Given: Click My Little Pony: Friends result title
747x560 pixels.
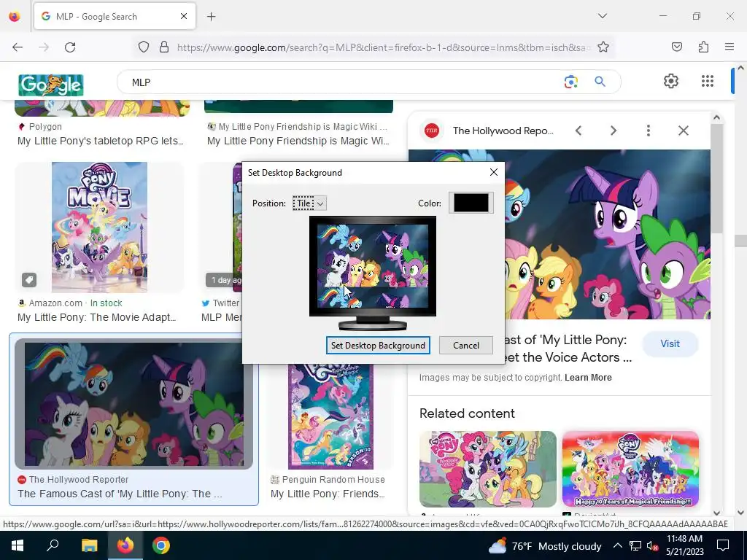Looking at the screenshot, I should point(328,494).
